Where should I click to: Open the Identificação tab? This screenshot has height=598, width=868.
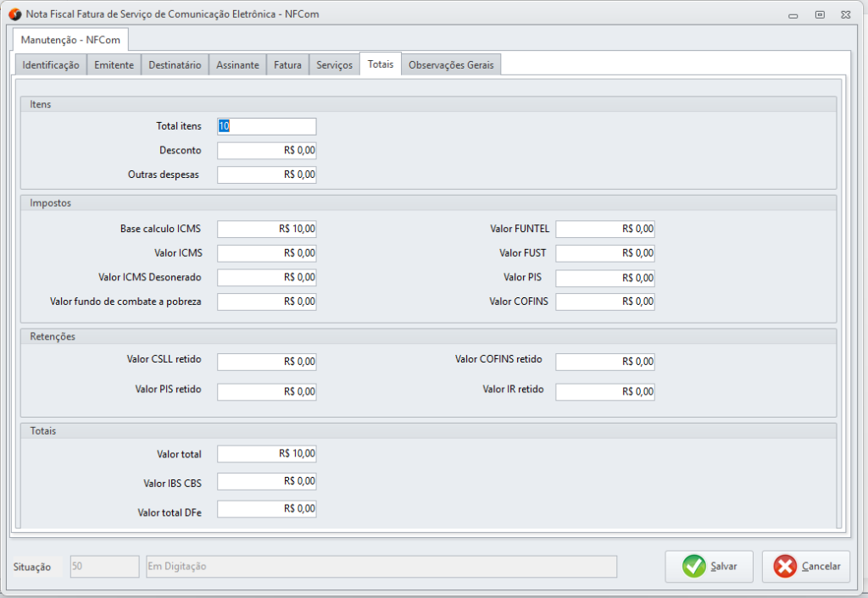pos(51,65)
